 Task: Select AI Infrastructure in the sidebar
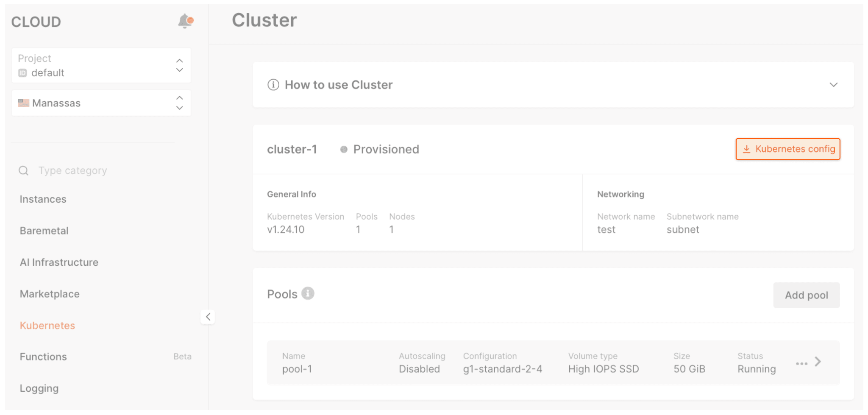[59, 262]
